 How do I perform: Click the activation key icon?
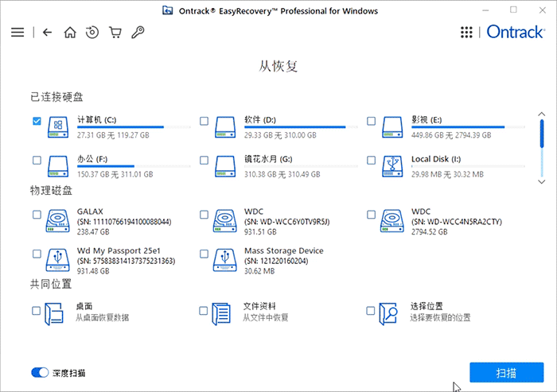click(138, 33)
